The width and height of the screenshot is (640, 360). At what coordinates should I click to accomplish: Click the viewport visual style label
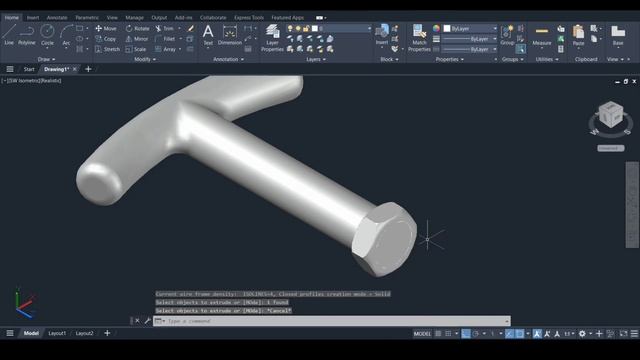click(x=51, y=81)
